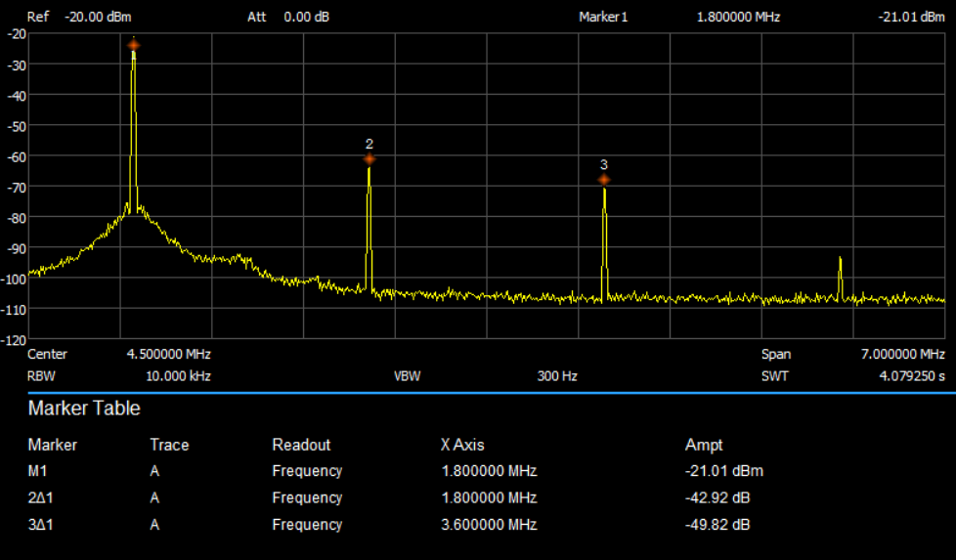Click the Marker1 frequency readout at the top
Screen dimensions: 956x560
click(x=737, y=18)
